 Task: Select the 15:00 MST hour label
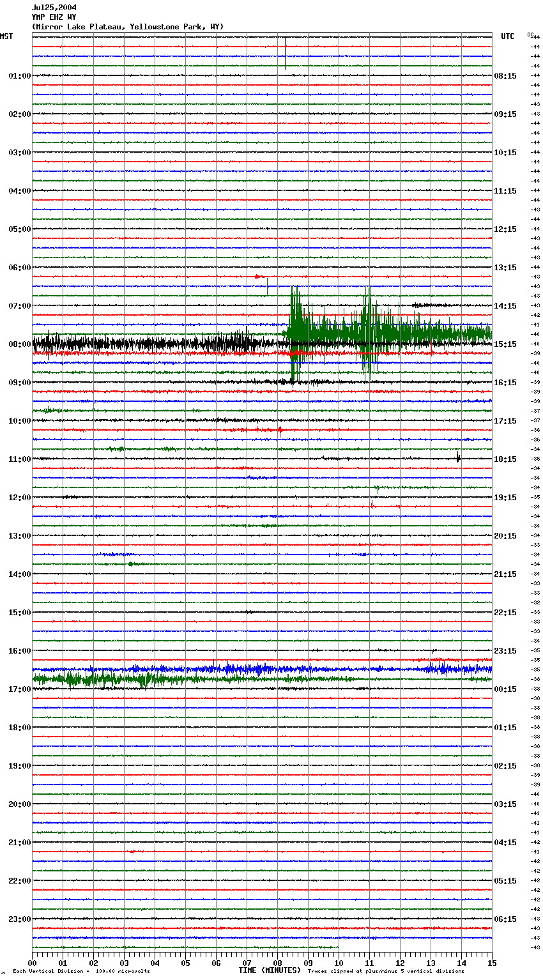[20, 613]
